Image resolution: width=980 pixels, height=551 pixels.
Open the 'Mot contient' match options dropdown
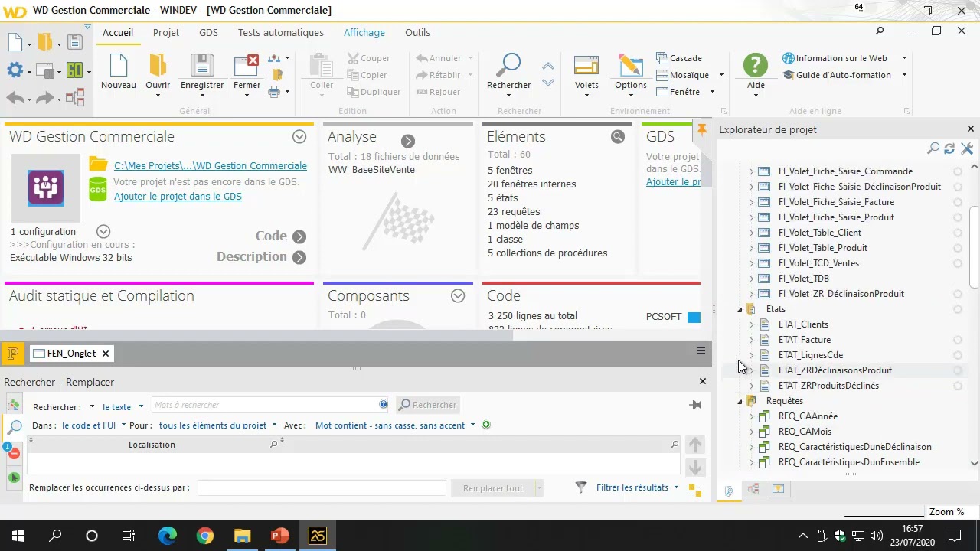[395, 425]
